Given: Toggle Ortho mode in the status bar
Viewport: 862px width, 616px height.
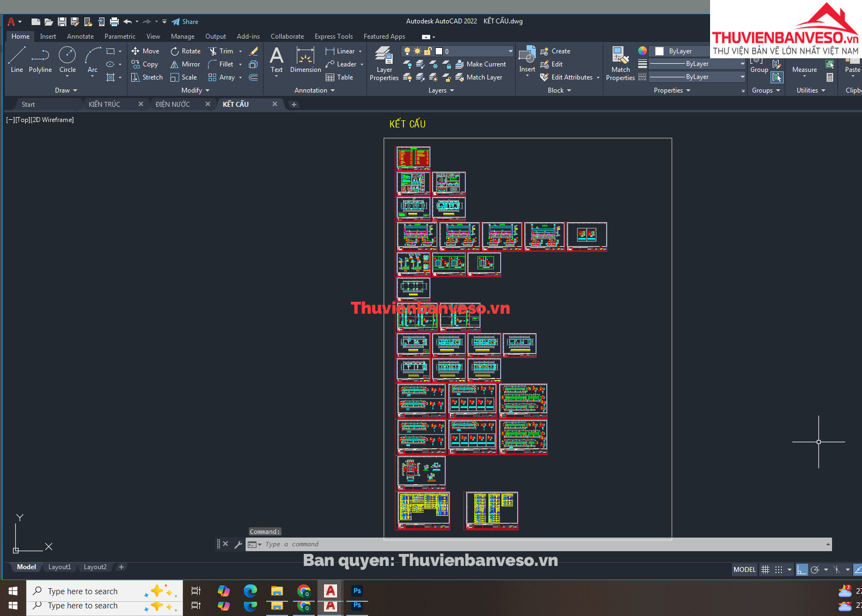Looking at the screenshot, I should pyautogui.click(x=802, y=570).
